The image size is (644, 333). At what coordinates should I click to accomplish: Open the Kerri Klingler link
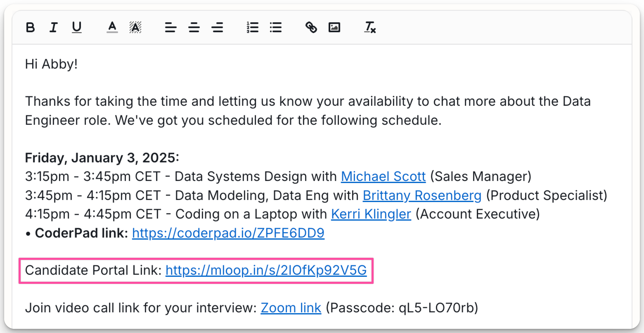tap(371, 214)
